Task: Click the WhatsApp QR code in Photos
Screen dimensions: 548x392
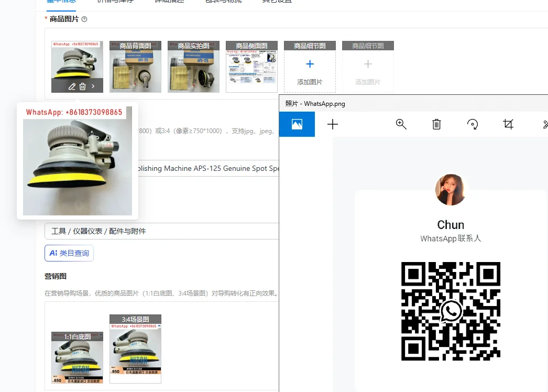Action: coord(451,311)
